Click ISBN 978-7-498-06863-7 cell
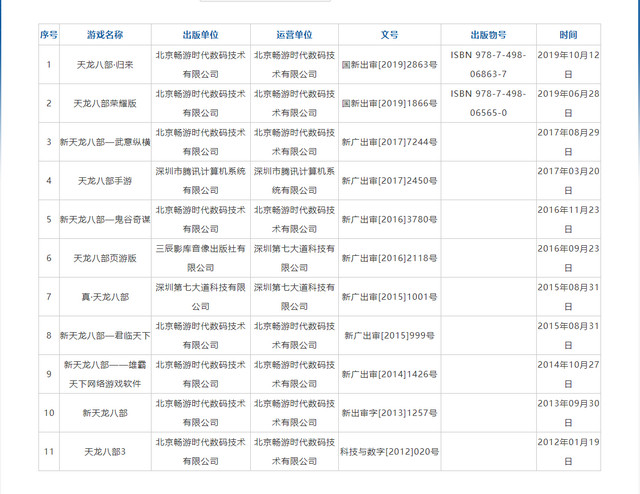Viewport: 640px width, 494px height. pos(489,65)
